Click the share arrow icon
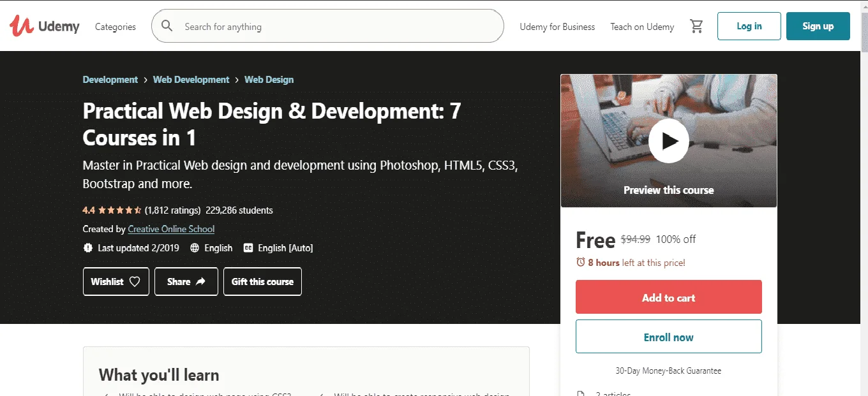Image resolution: width=868 pixels, height=396 pixels. (200, 281)
